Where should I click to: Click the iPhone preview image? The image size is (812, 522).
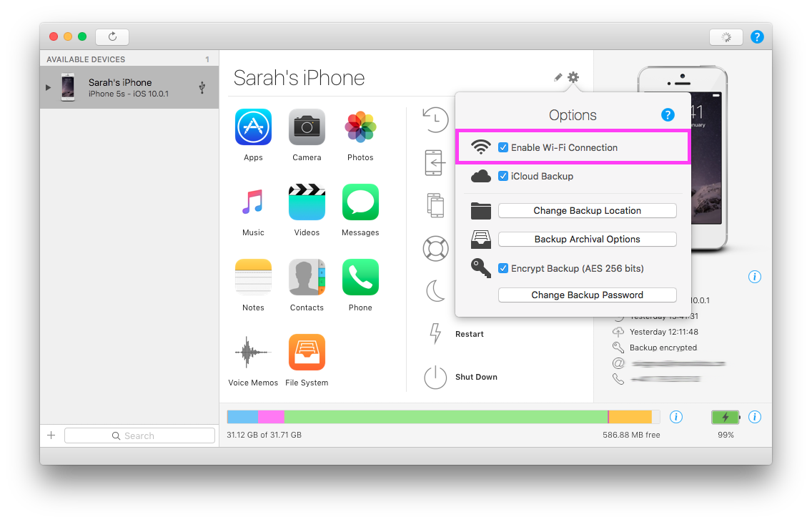pos(708,158)
